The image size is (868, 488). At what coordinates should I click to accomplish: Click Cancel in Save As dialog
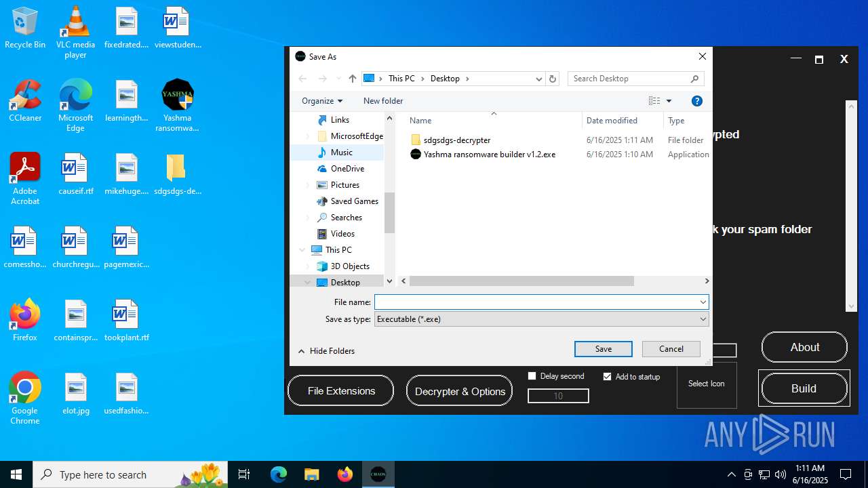pos(671,349)
